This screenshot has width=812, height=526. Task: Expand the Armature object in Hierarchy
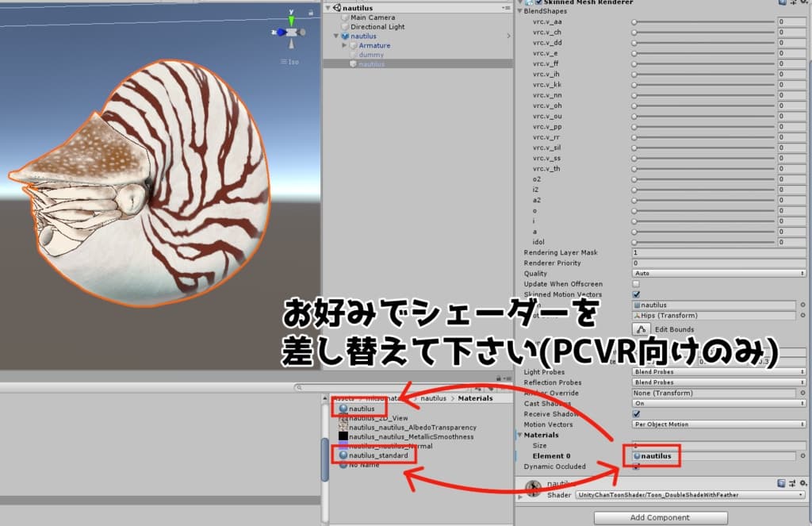pos(344,45)
